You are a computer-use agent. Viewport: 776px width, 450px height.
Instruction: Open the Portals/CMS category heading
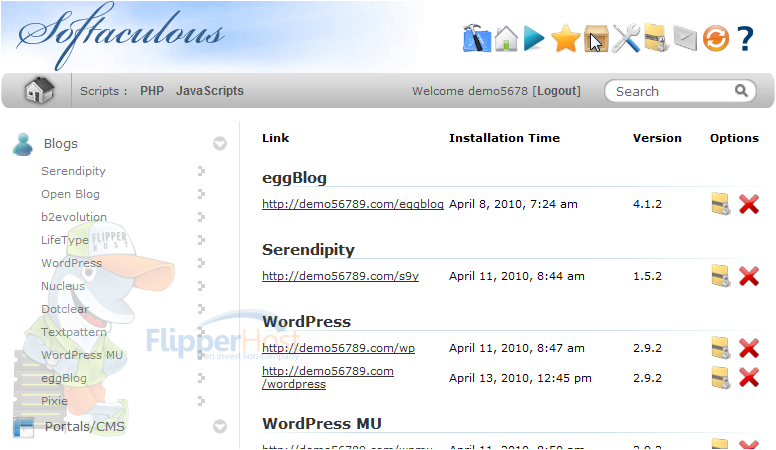(x=85, y=426)
